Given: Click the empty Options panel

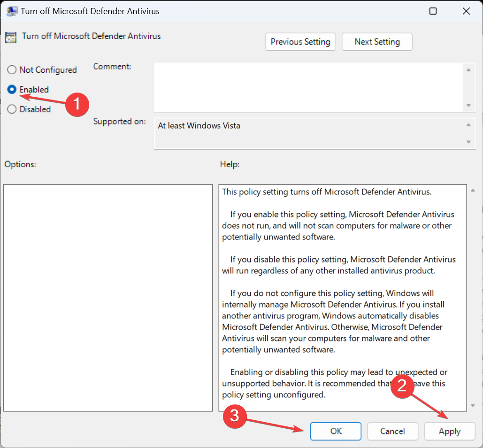Looking at the screenshot, I should [x=108, y=298].
